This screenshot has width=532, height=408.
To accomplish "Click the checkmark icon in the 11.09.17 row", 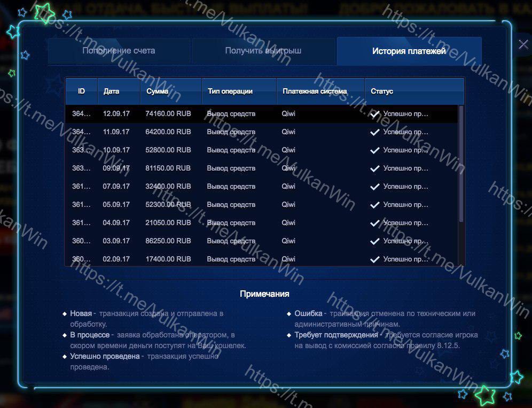I will 374,132.
